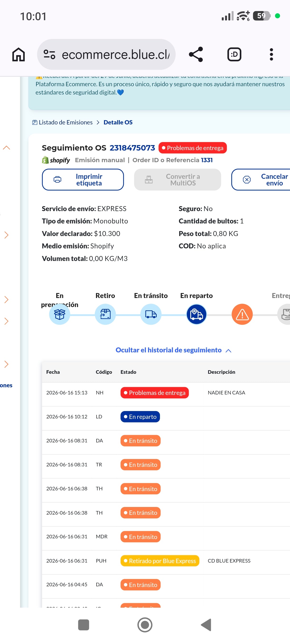
Task: Click the Descripción column header
Action: point(222,372)
